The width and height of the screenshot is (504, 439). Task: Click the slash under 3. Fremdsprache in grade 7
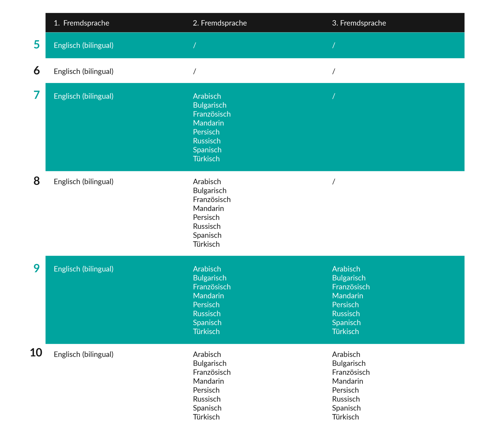(x=334, y=96)
